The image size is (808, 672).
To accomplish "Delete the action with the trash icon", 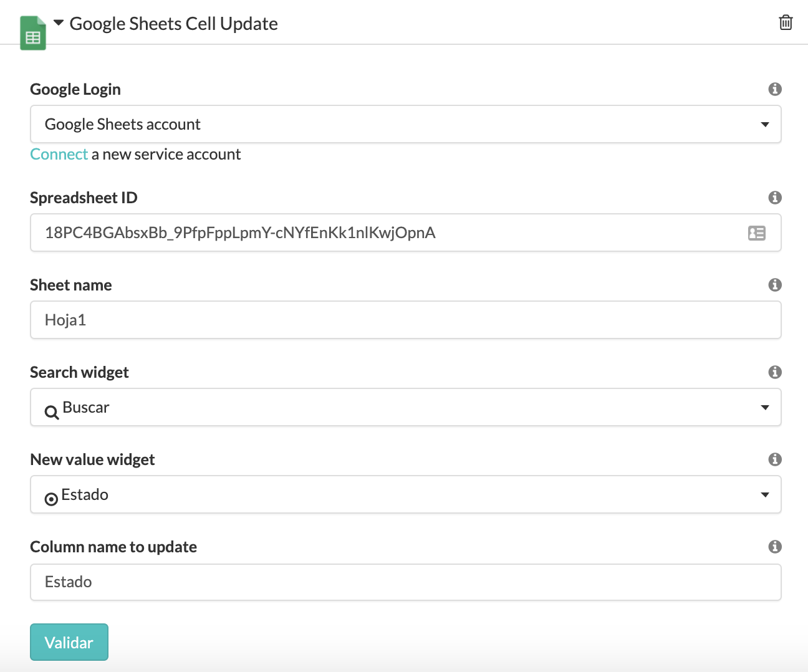I will pos(786,22).
